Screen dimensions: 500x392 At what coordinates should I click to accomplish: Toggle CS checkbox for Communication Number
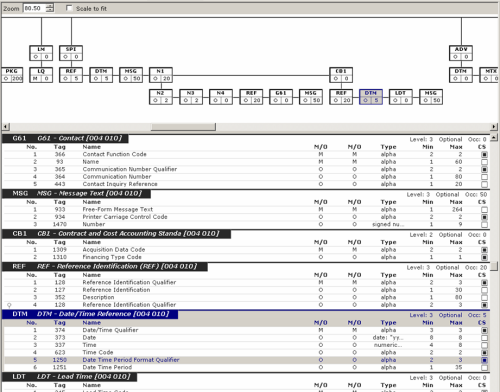click(x=484, y=177)
